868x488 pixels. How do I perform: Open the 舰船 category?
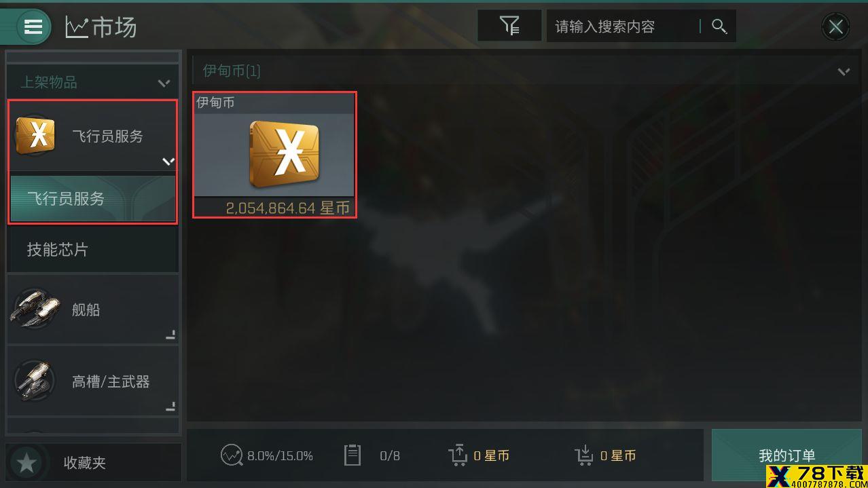pos(92,309)
